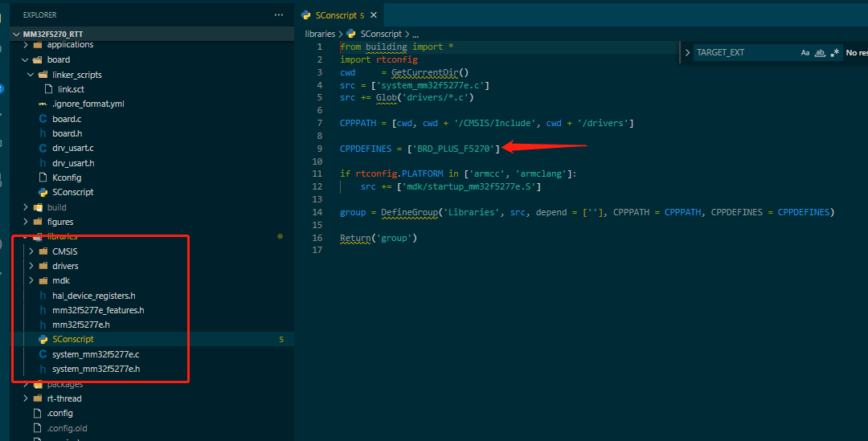
Task: Toggle Match Whole Word in find widget
Action: click(x=820, y=52)
